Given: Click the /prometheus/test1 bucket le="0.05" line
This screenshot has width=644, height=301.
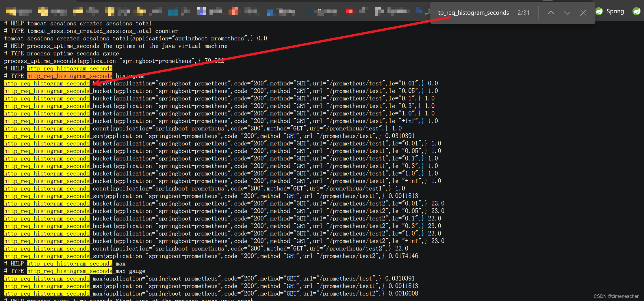Looking at the screenshot, I should tap(222, 151).
